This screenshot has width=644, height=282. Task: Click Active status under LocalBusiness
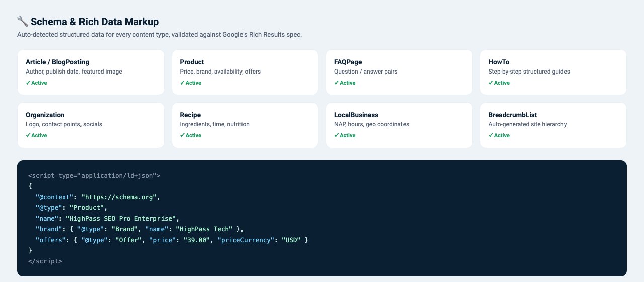345,135
